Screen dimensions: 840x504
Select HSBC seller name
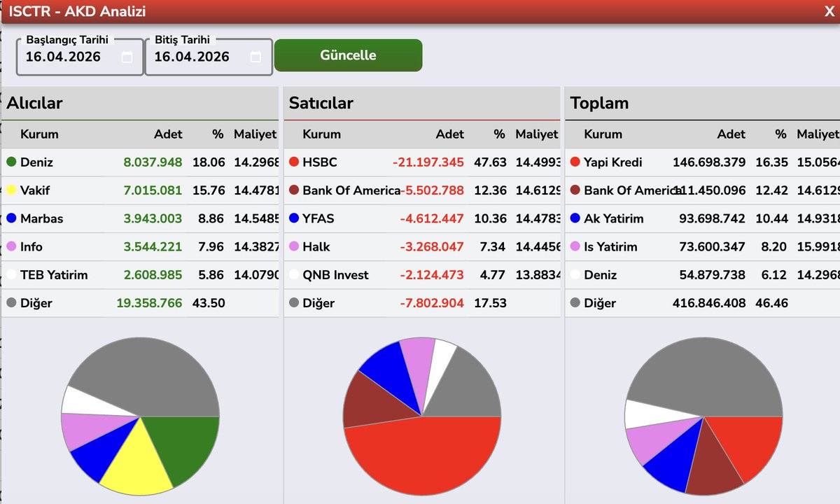320,162
